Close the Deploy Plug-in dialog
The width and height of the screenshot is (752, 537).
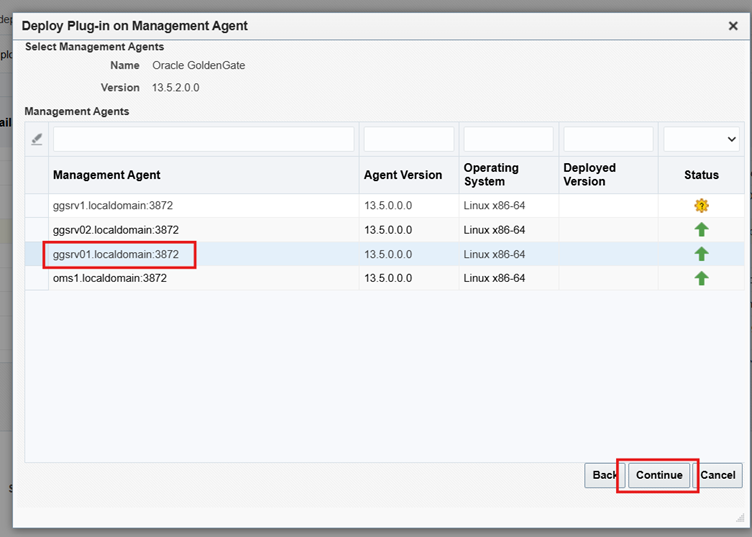pyautogui.click(x=733, y=26)
